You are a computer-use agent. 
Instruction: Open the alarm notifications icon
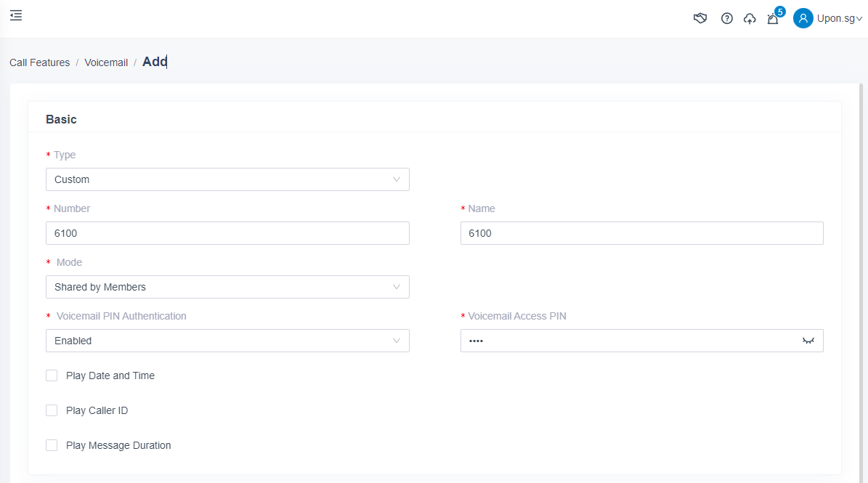pos(772,20)
